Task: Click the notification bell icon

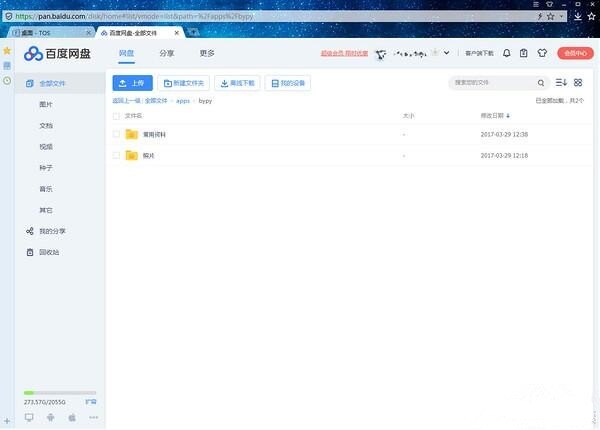Action: tap(507, 53)
